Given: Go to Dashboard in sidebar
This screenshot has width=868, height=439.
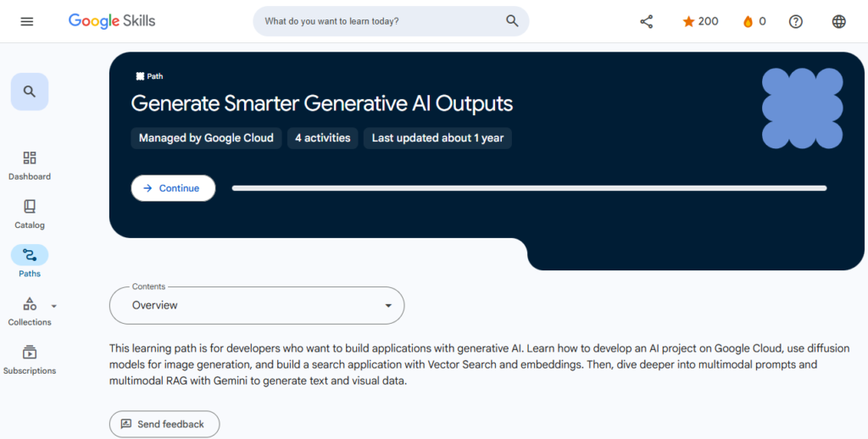Looking at the screenshot, I should pyautogui.click(x=30, y=165).
